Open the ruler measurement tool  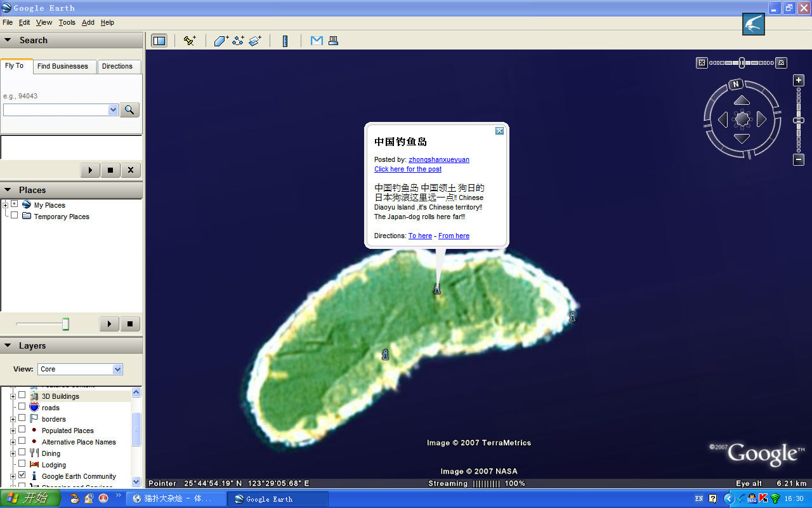coord(285,41)
